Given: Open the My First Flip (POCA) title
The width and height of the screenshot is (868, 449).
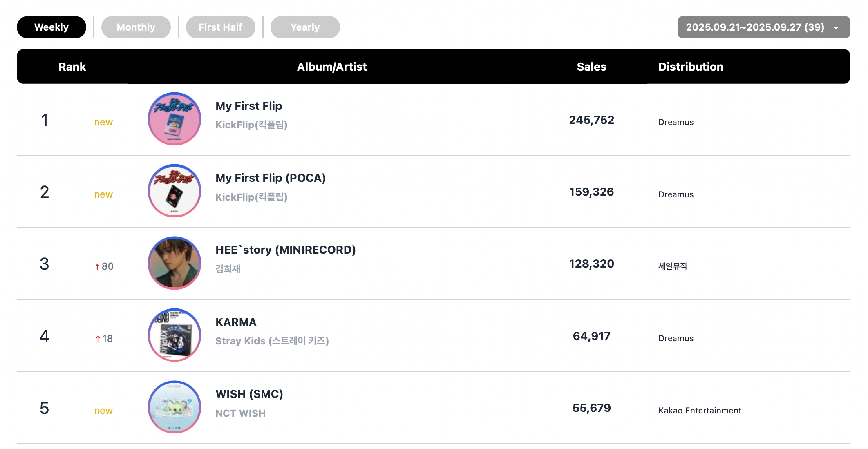Looking at the screenshot, I should point(271,178).
